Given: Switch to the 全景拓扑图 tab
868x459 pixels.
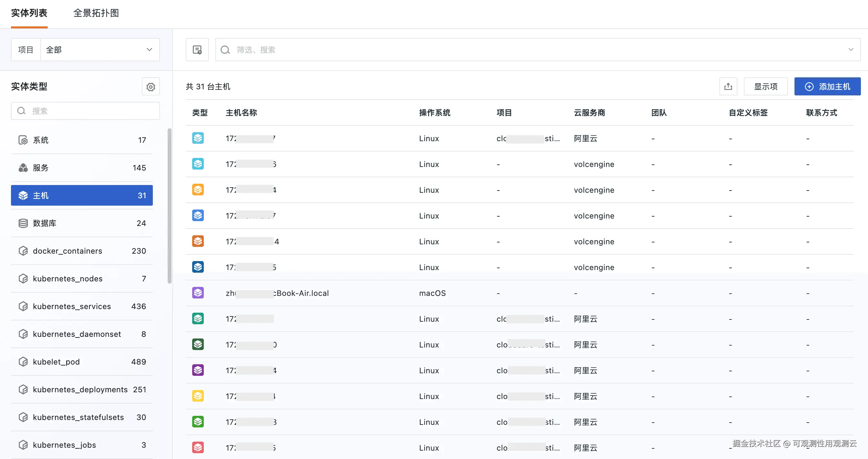Looking at the screenshot, I should click(96, 13).
